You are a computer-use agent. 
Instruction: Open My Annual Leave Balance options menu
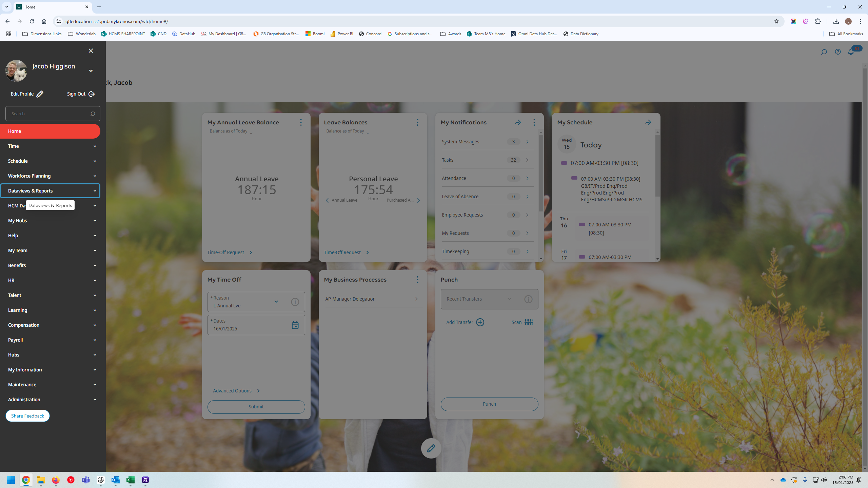300,122
